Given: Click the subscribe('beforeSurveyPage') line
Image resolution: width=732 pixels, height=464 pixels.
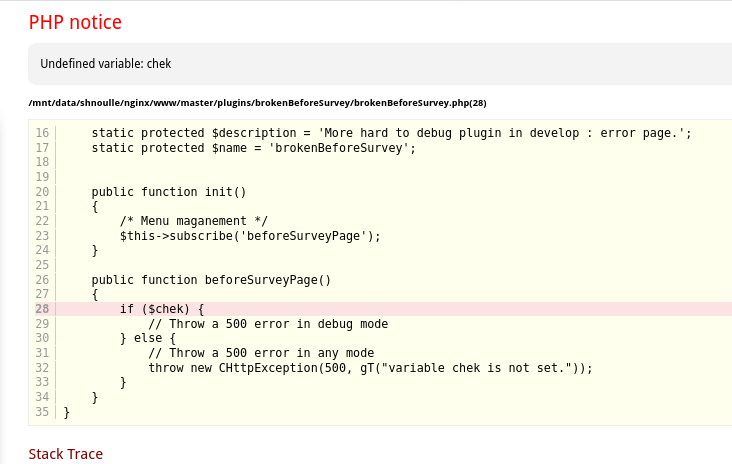Looking at the screenshot, I should pyautogui.click(x=250, y=236).
